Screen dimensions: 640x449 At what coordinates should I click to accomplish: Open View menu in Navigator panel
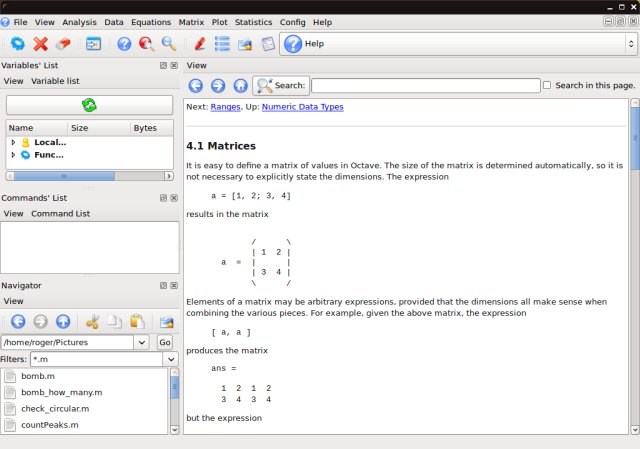coord(13,301)
